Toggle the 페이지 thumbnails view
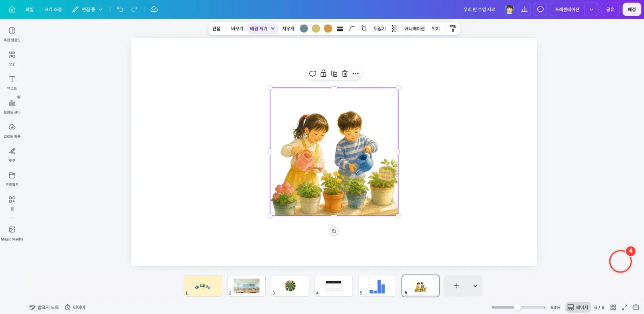The width and height of the screenshot is (644, 314). (x=578, y=307)
